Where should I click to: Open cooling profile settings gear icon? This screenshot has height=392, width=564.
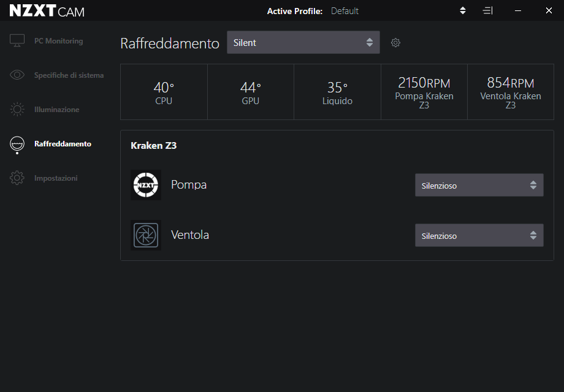pos(395,43)
